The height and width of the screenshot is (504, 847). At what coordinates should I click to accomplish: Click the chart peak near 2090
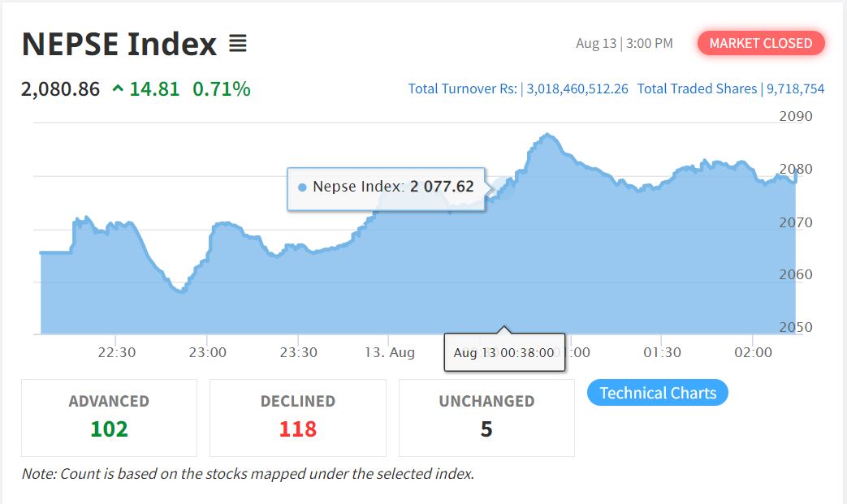click(x=547, y=135)
